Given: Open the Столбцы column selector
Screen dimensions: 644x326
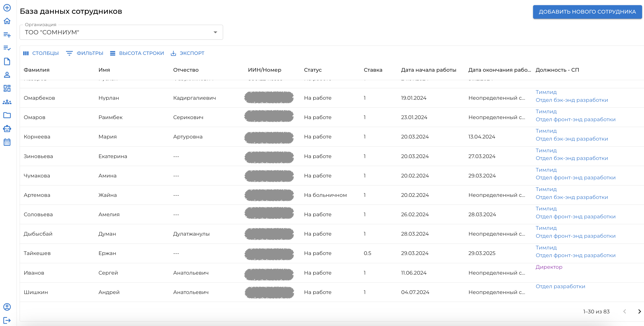Looking at the screenshot, I should tap(41, 53).
